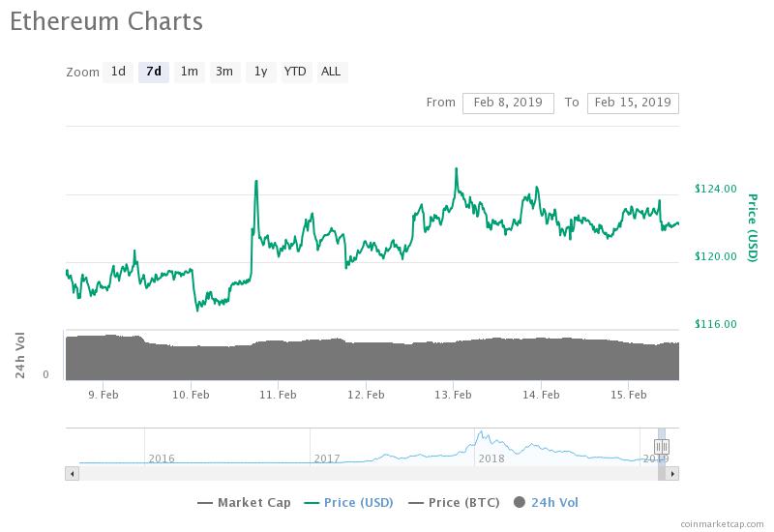Toggle the Price (BTC) series
774x532 pixels.
[454, 503]
